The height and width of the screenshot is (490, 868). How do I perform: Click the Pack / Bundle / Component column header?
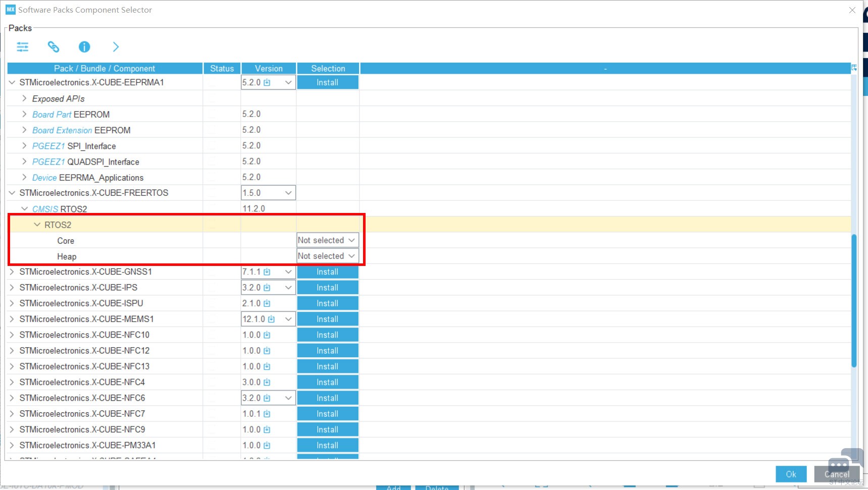105,68
